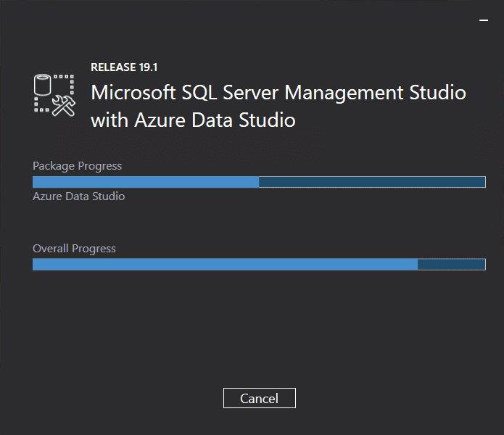
Task: Click the Package Progress label
Action: (x=77, y=166)
